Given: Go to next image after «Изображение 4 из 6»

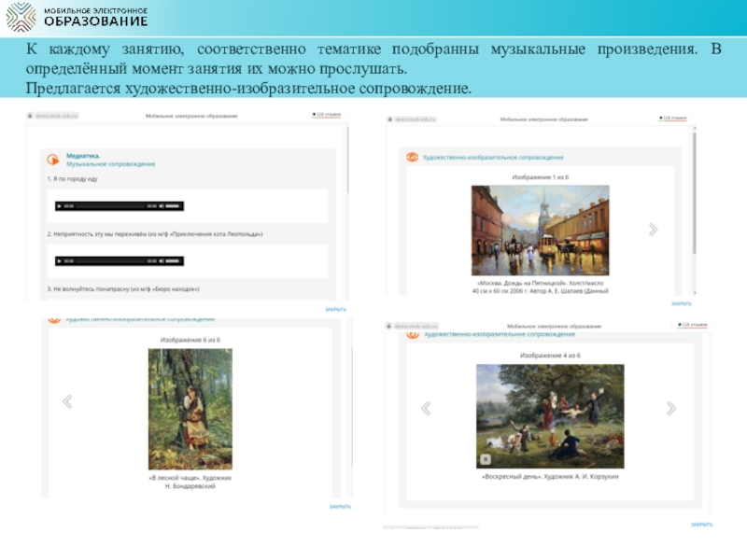Looking at the screenshot, I should click(670, 408).
